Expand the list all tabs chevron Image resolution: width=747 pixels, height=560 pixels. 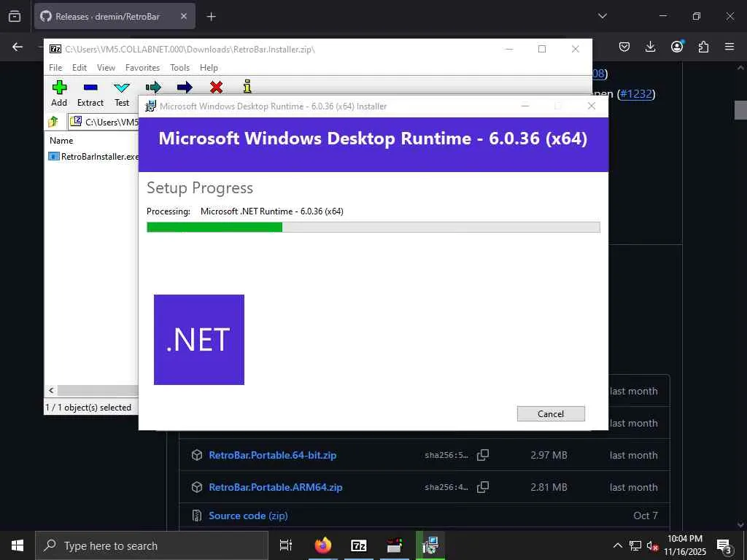pos(602,16)
